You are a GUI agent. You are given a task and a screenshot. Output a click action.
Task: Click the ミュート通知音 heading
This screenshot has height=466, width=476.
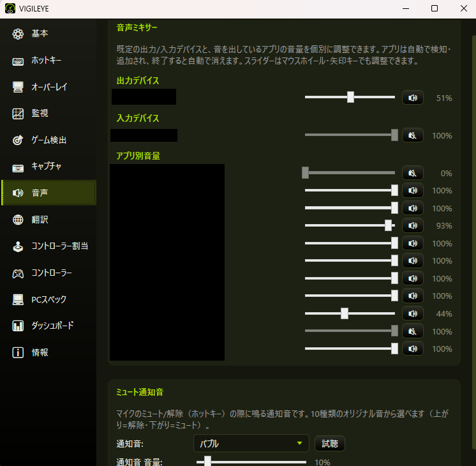coord(140,392)
